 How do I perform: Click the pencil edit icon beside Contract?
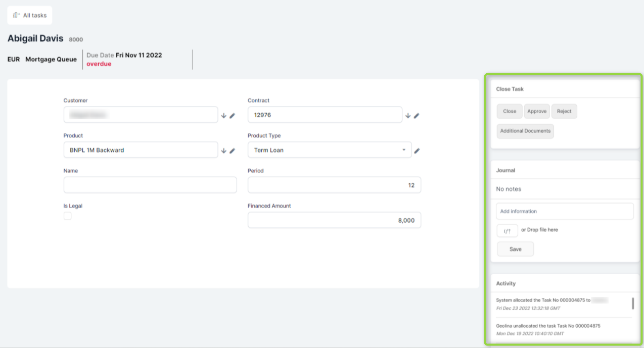point(417,116)
